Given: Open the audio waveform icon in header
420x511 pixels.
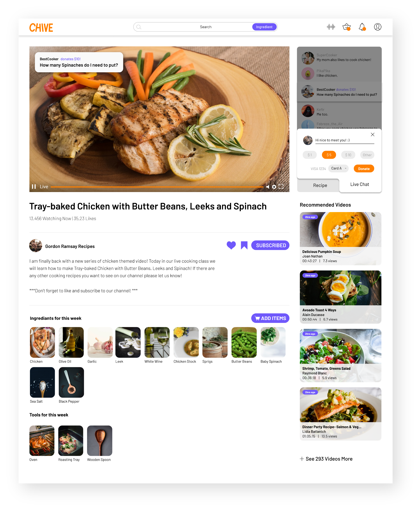Looking at the screenshot, I should [x=331, y=27].
